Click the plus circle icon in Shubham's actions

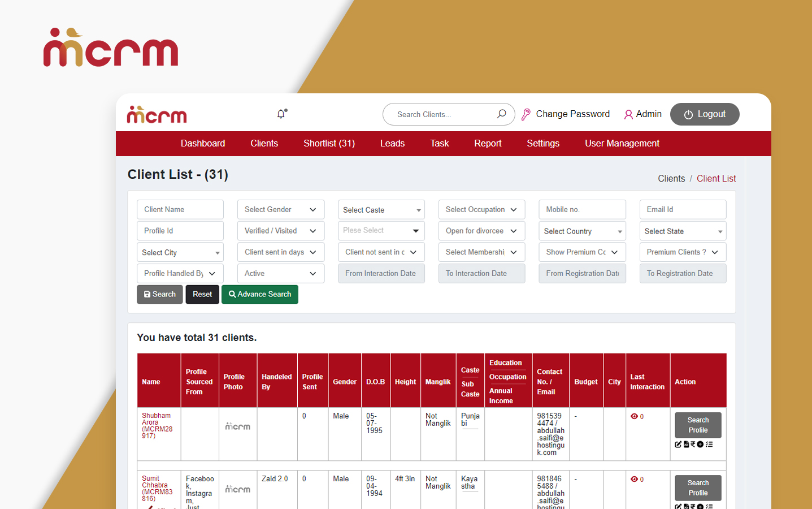700,444
